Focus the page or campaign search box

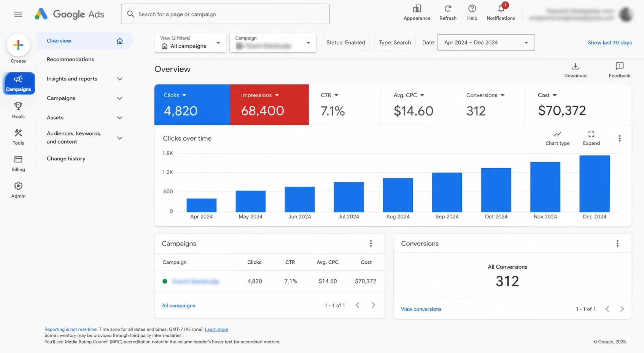point(225,14)
